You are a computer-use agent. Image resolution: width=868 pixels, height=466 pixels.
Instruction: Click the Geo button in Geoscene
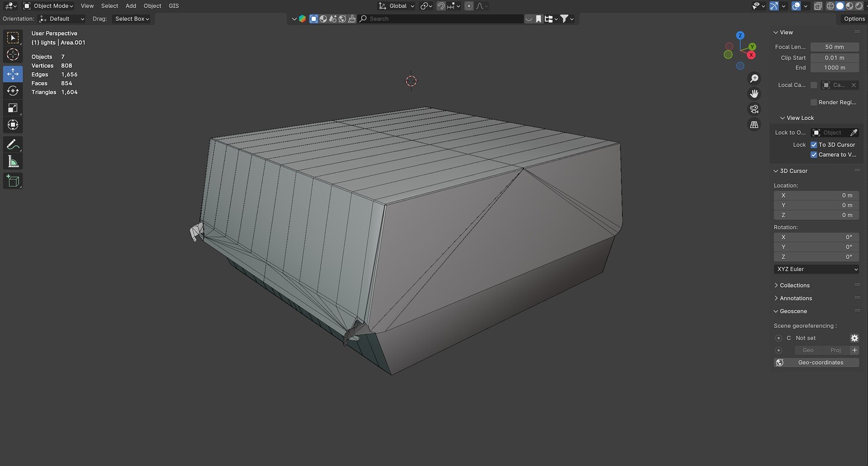[808, 350]
